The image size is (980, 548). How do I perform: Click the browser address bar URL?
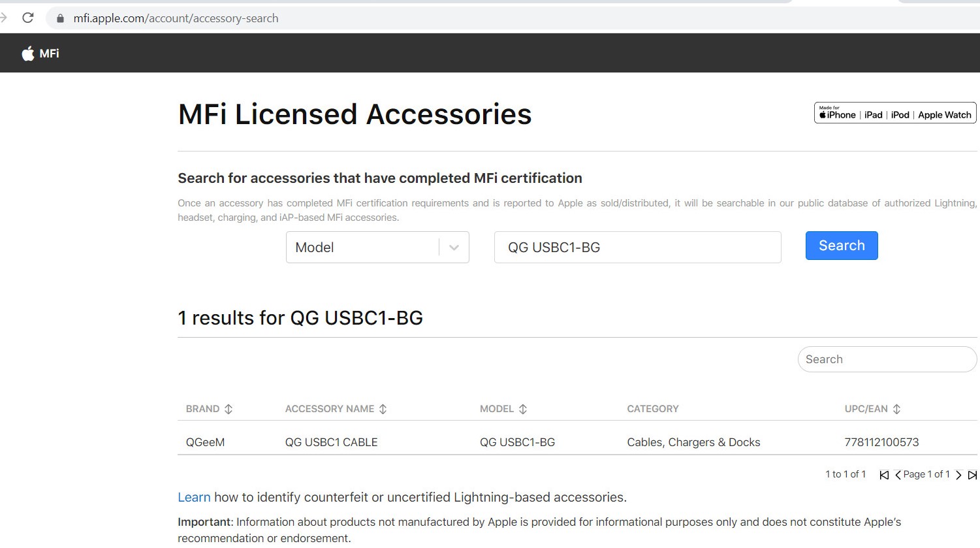(x=176, y=18)
